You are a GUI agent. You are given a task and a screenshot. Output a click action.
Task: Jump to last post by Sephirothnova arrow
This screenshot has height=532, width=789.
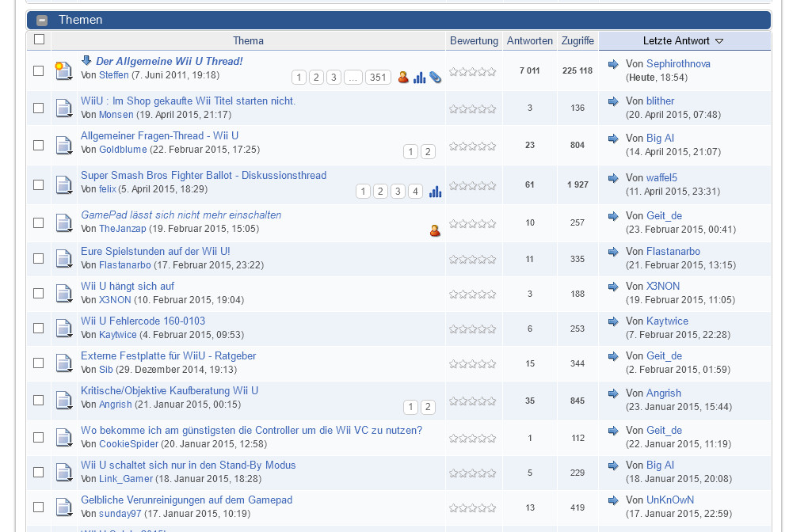coord(613,64)
